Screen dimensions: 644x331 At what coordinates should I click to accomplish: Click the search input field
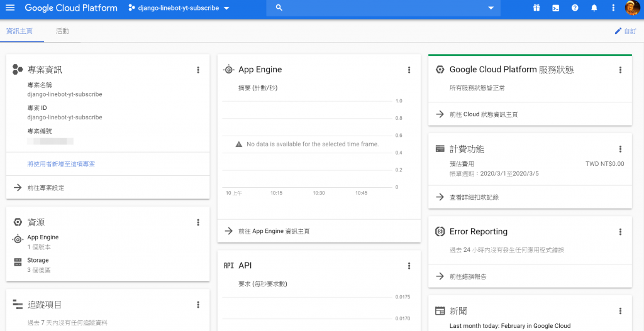pyautogui.click(x=383, y=8)
